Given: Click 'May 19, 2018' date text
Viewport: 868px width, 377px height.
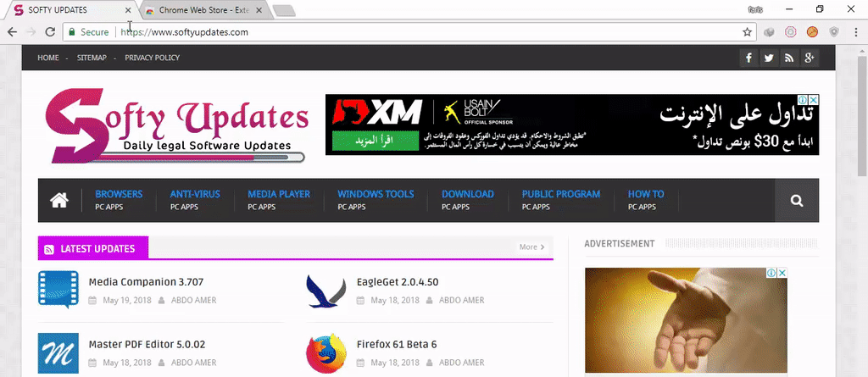Looking at the screenshot, I should [x=127, y=300].
